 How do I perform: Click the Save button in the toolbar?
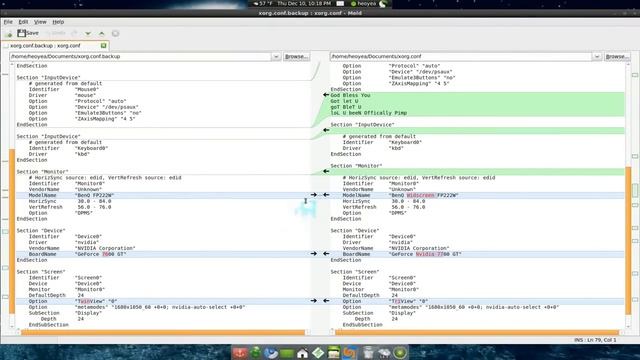point(28,33)
